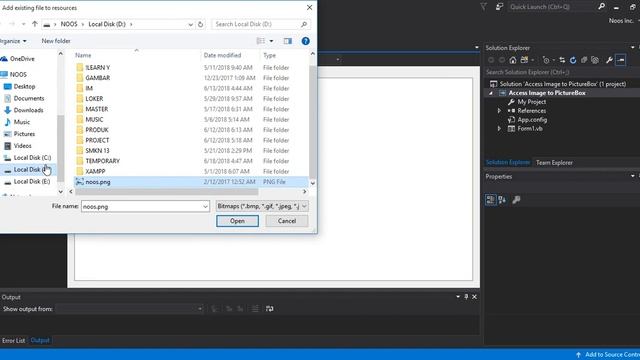Click the pin icon of the Output panel
Image resolution: width=640 pixels, height=360 pixels.
pos(466,297)
